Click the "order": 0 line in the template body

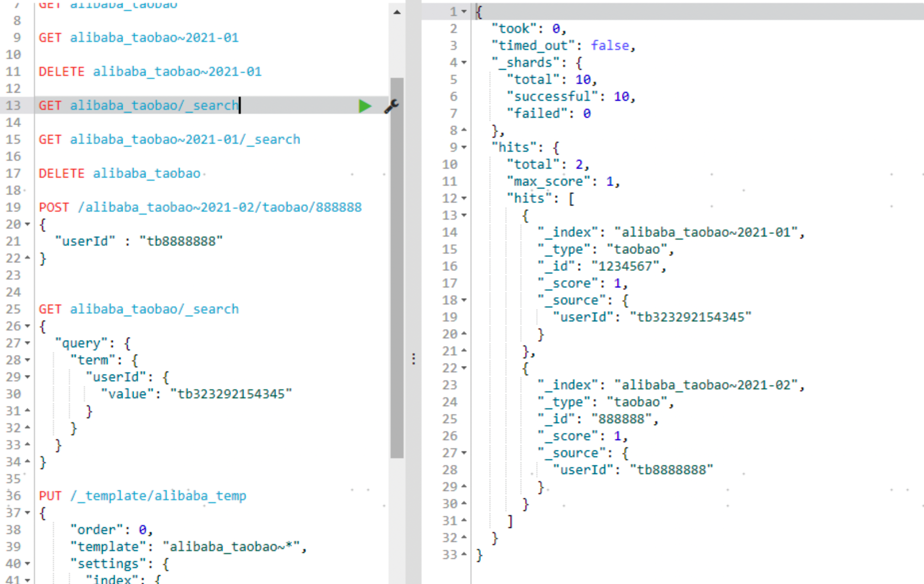click(112, 530)
